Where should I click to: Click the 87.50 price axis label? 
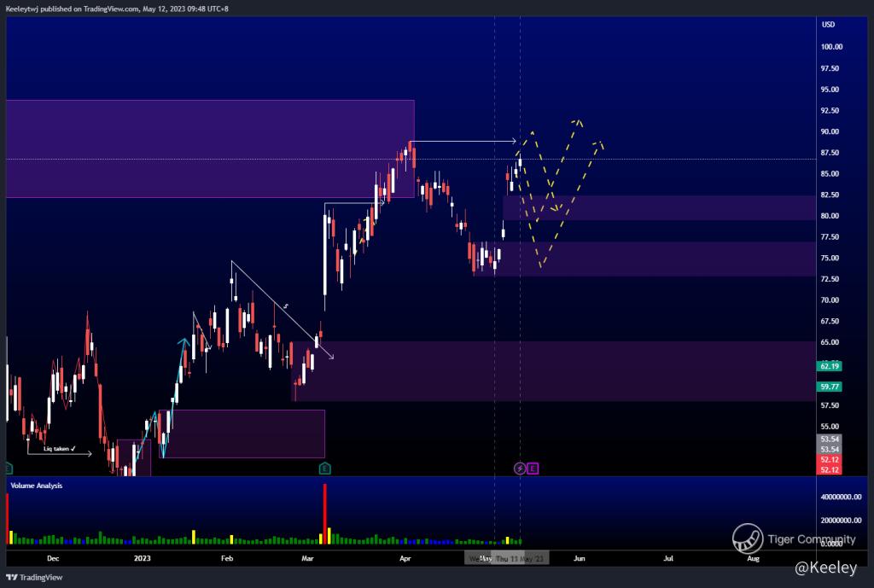coord(830,153)
